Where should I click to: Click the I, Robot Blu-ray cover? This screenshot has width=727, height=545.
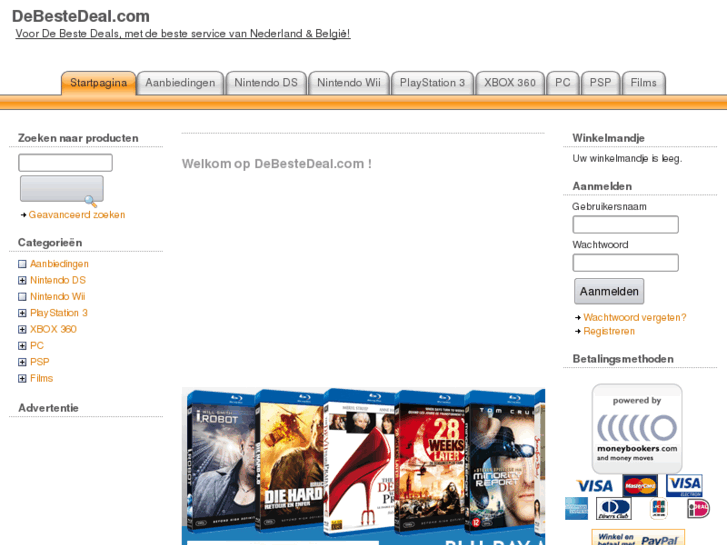222,460
